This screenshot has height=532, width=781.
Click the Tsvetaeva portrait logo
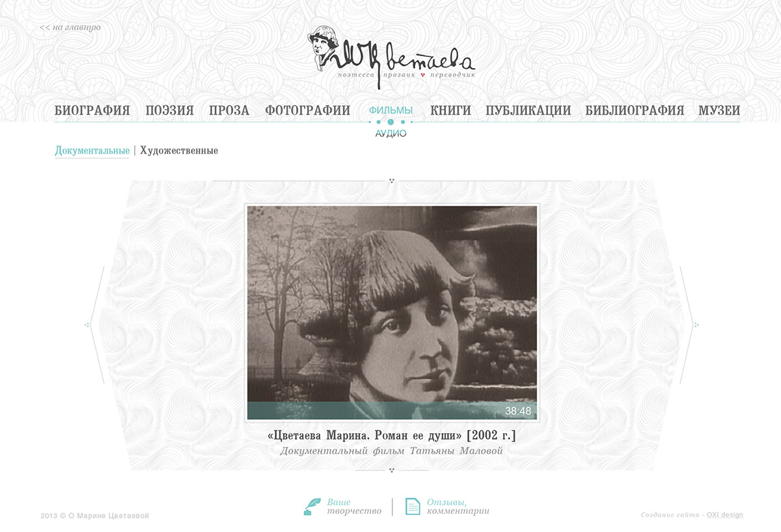tap(392, 52)
